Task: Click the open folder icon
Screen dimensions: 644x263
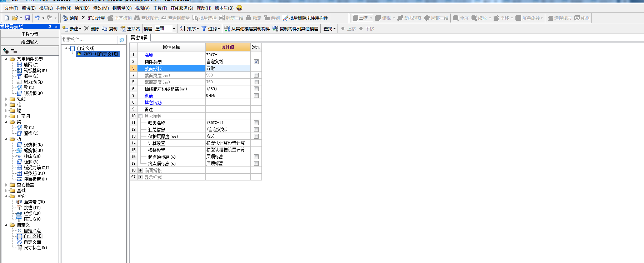Action: point(15,18)
